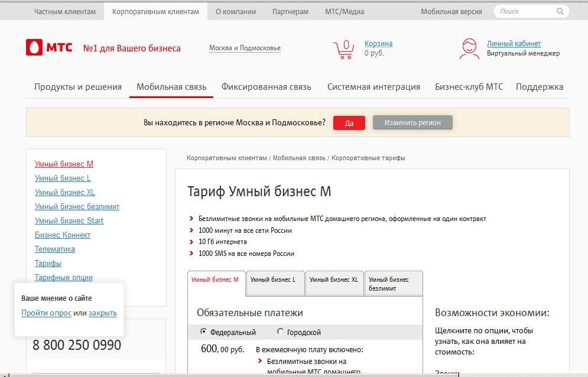Open the Тарифные опции link

point(64,278)
